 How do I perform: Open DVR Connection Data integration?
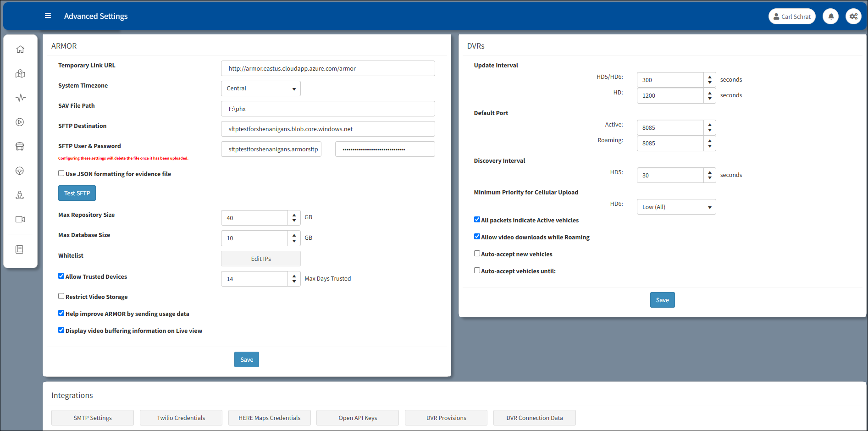click(x=535, y=418)
